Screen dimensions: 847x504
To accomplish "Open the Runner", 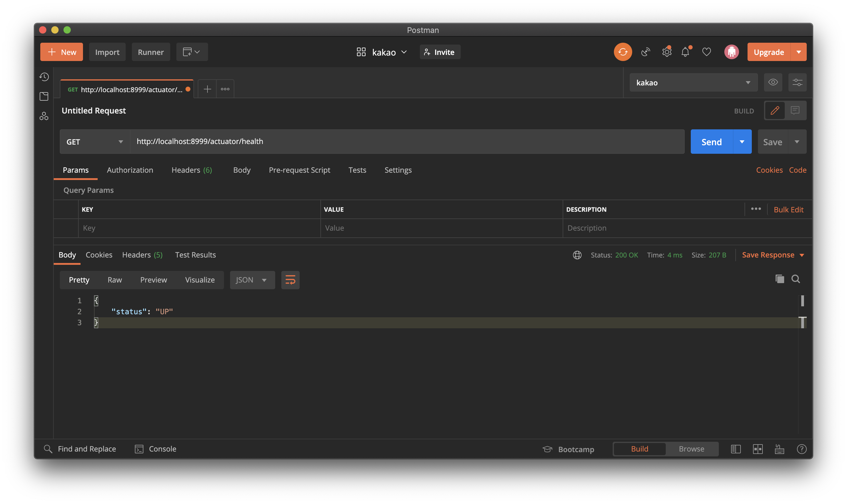I will point(151,52).
